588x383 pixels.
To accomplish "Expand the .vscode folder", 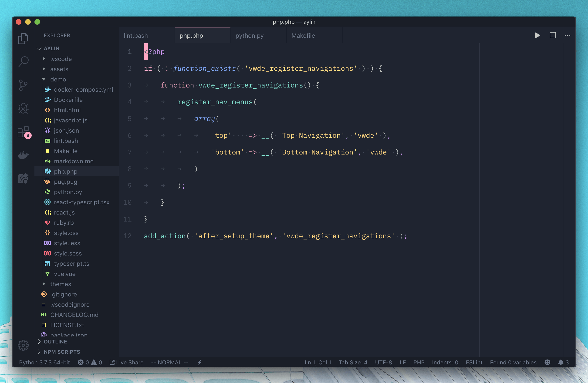I will (x=61, y=59).
